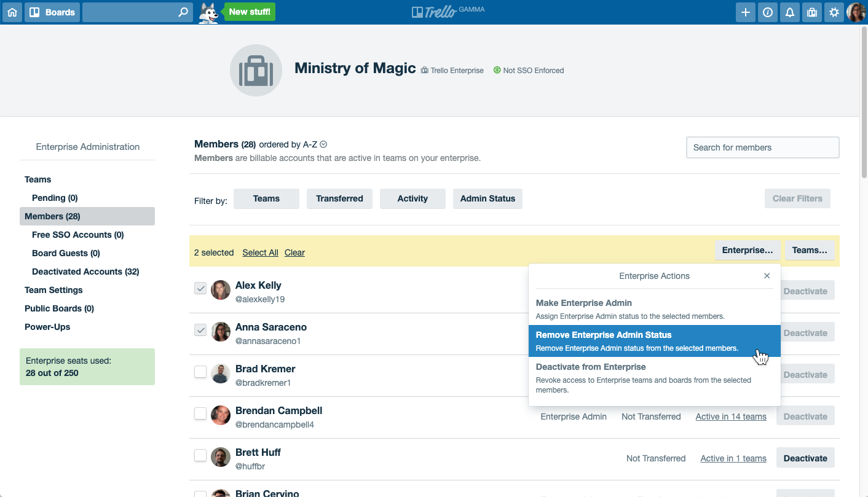Open Brett Huff's Active in 1 teams link
The image size is (868, 497).
tap(733, 458)
